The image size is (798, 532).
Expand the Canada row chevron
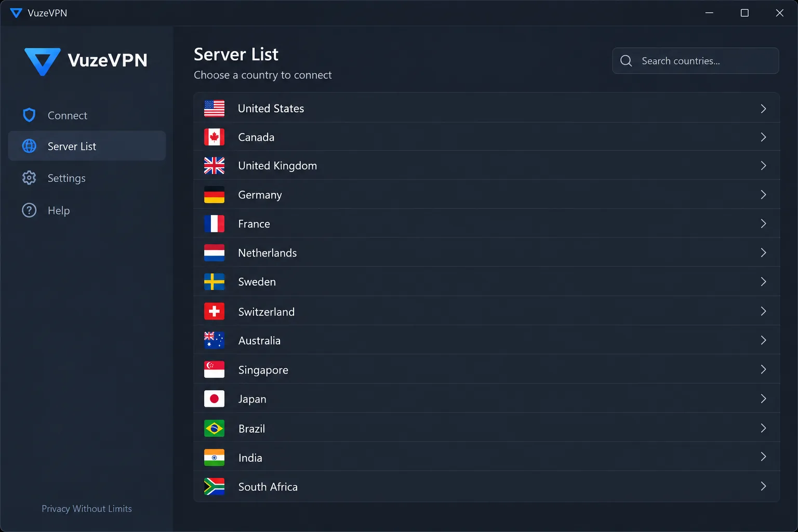pos(763,137)
